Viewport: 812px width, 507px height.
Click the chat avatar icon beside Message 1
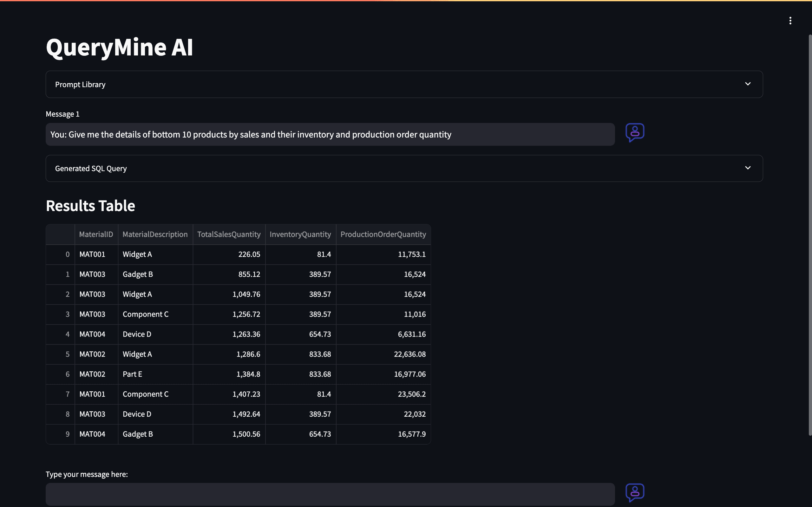point(634,133)
